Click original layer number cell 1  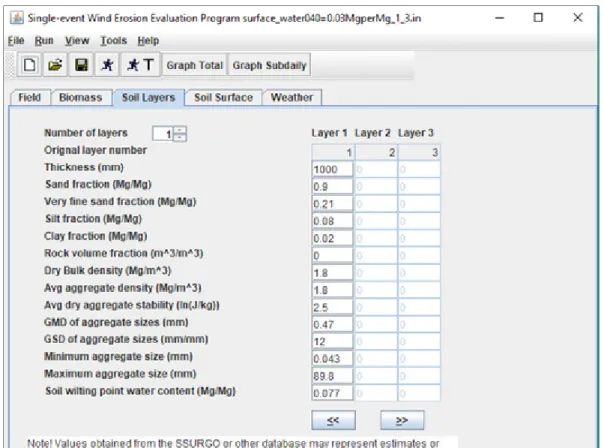coord(333,153)
